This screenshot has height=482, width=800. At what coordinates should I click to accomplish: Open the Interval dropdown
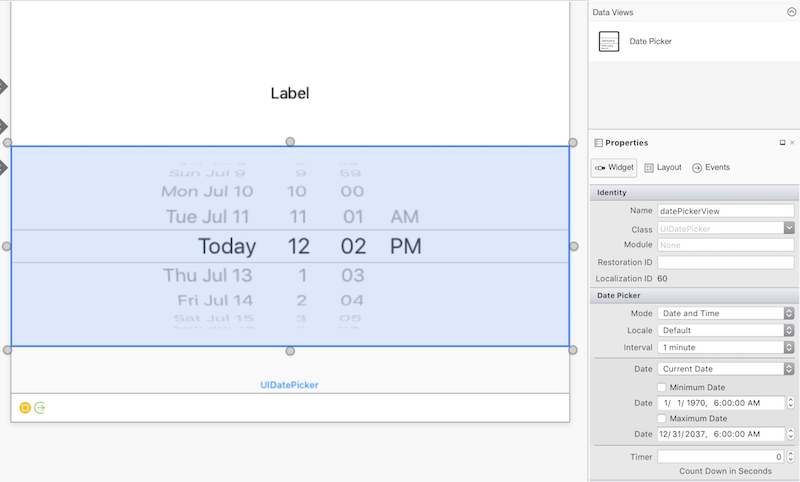coord(725,347)
